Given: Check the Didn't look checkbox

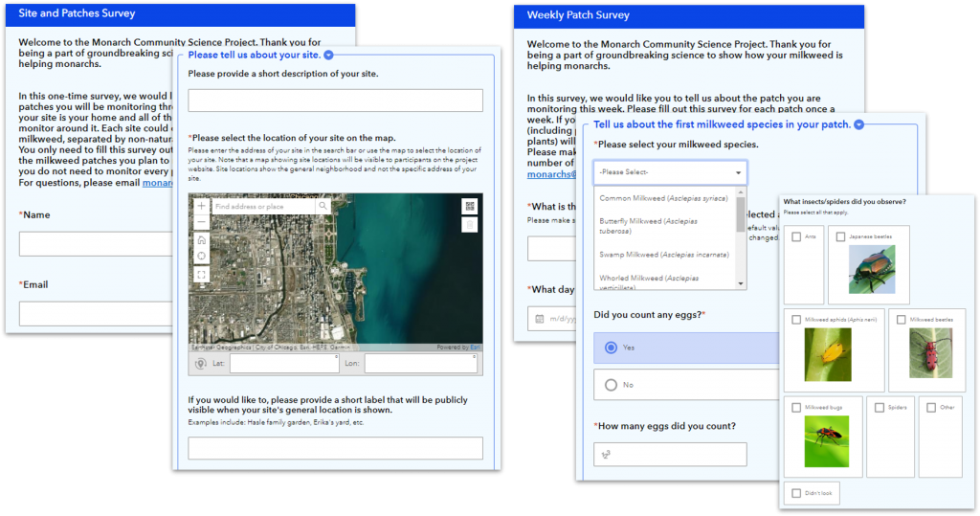Looking at the screenshot, I should click(796, 493).
